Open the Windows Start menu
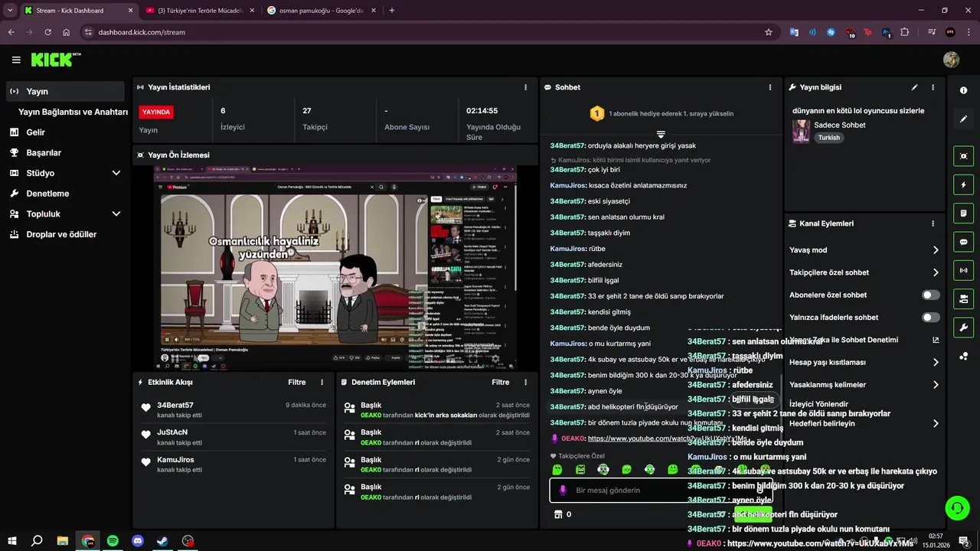Screen dimensions: 980x551 point(11,541)
